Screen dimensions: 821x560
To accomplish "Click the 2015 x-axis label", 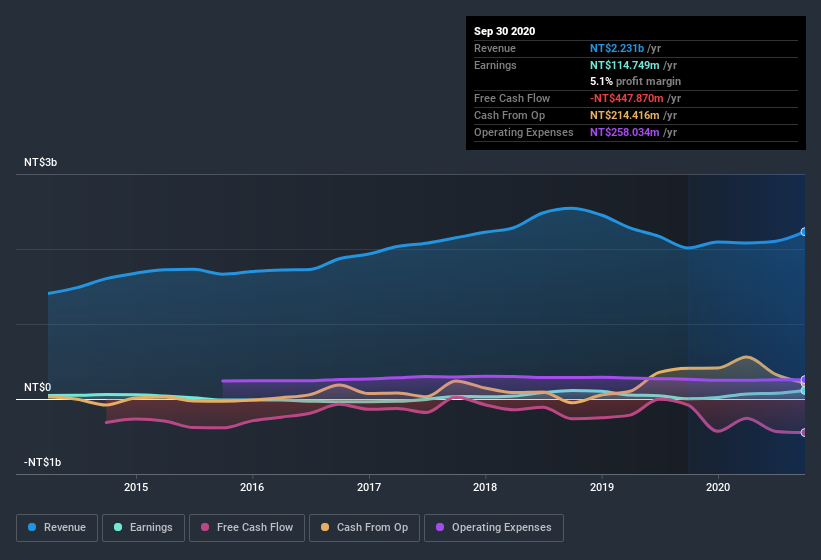I will pyautogui.click(x=136, y=487).
